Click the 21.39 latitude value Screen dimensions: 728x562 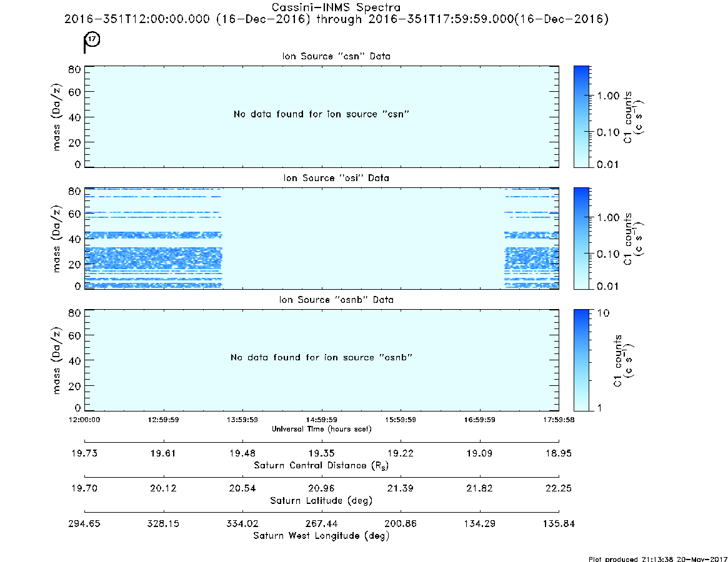[x=400, y=488]
